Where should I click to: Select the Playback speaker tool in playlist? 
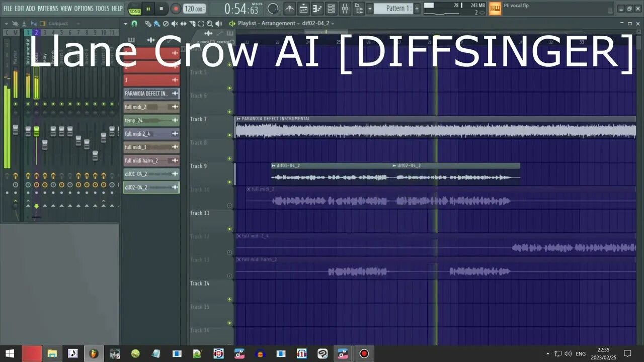tap(218, 24)
